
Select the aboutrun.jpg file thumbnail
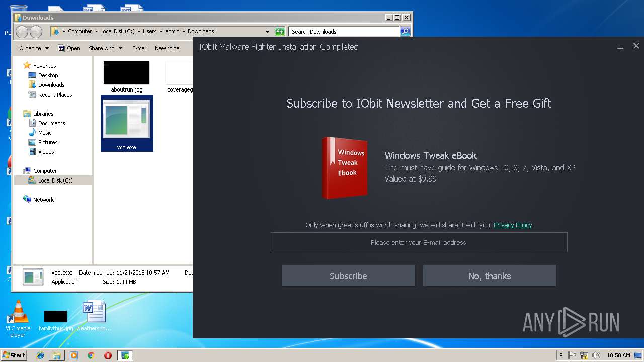pos(126,73)
